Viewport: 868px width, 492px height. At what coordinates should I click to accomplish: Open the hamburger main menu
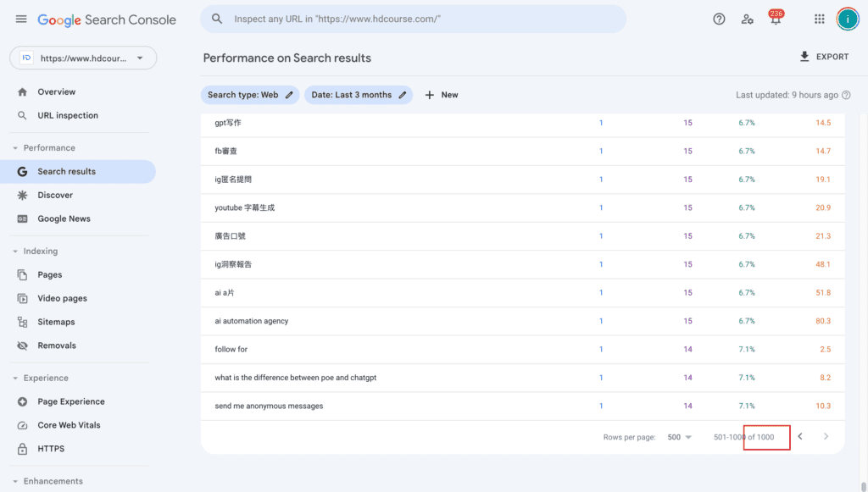point(21,19)
